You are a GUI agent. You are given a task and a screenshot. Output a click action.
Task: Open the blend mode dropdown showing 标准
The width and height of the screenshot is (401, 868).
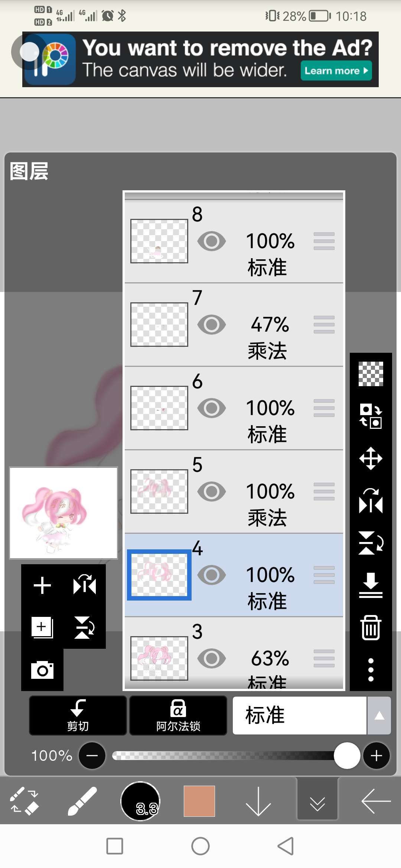pos(299,716)
